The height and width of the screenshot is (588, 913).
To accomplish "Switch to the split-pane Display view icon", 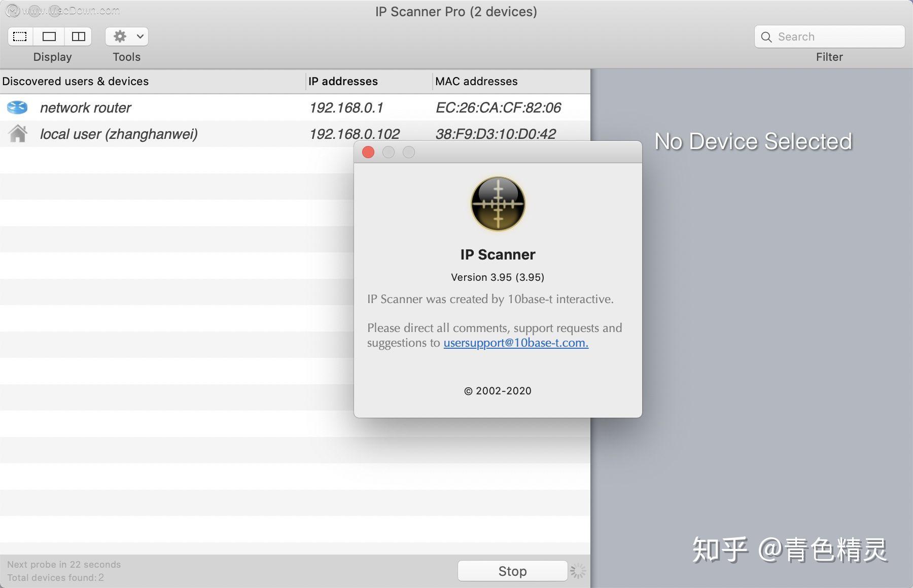I will 79,36.
